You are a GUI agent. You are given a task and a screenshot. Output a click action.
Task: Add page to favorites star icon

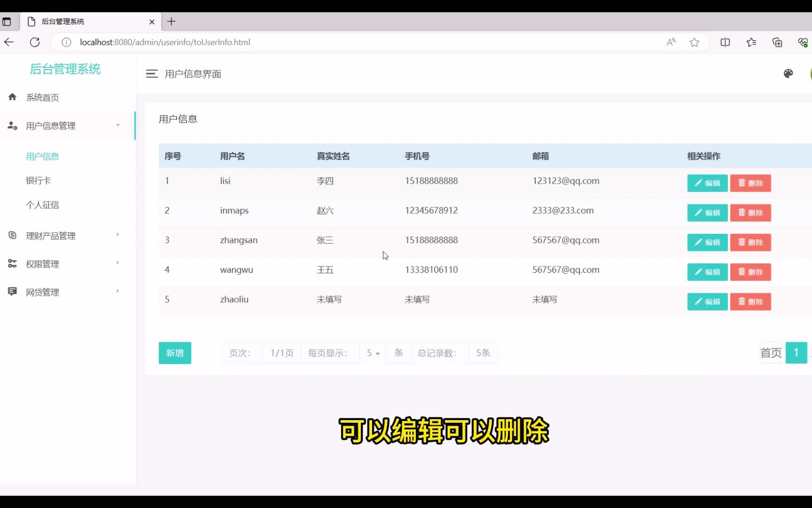click(x=695, y=42)
